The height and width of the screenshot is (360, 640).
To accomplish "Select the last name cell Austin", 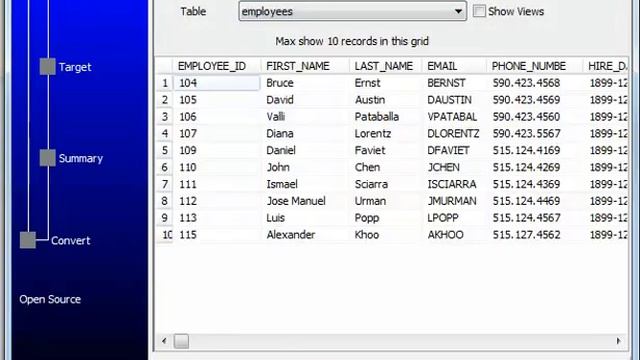I will (386, 100).
